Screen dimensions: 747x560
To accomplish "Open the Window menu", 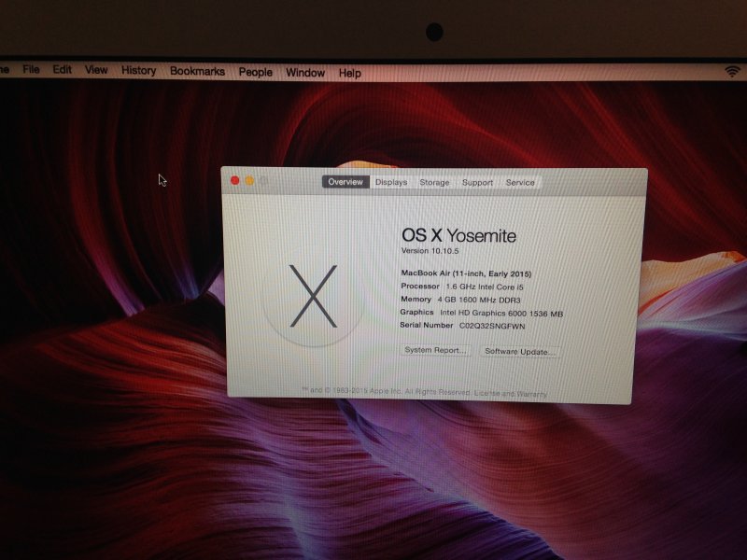I will click(305, 72).
